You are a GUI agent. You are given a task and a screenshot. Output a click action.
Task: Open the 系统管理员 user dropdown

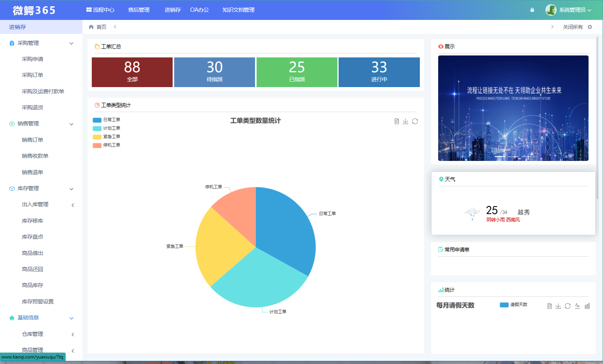tap(571, 9)
